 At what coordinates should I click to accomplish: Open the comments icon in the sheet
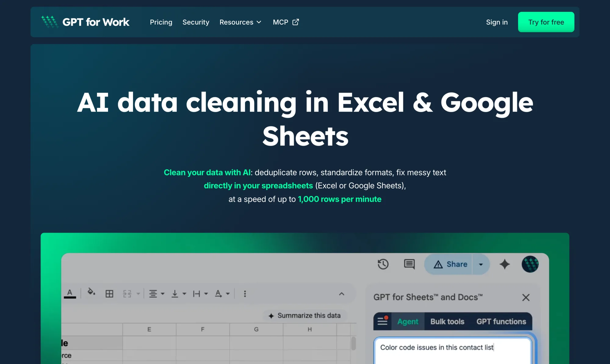[409, 264]
